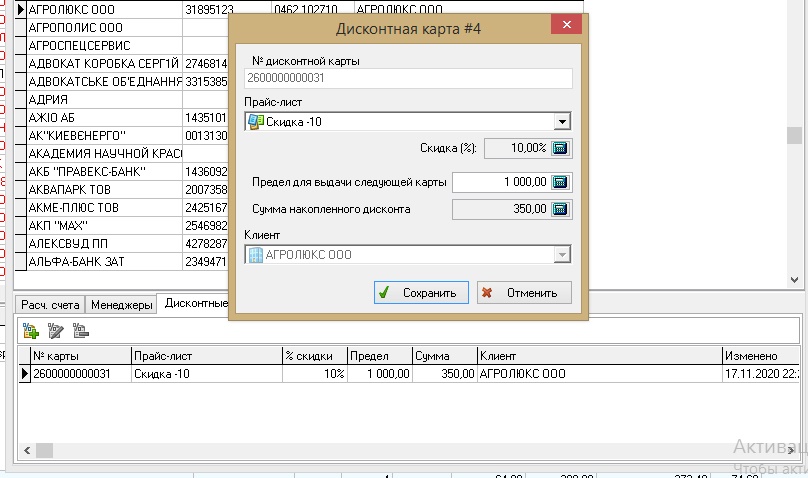Open calculator for the Скидка (%) field
808x478 pixels.
coord(560,149)
